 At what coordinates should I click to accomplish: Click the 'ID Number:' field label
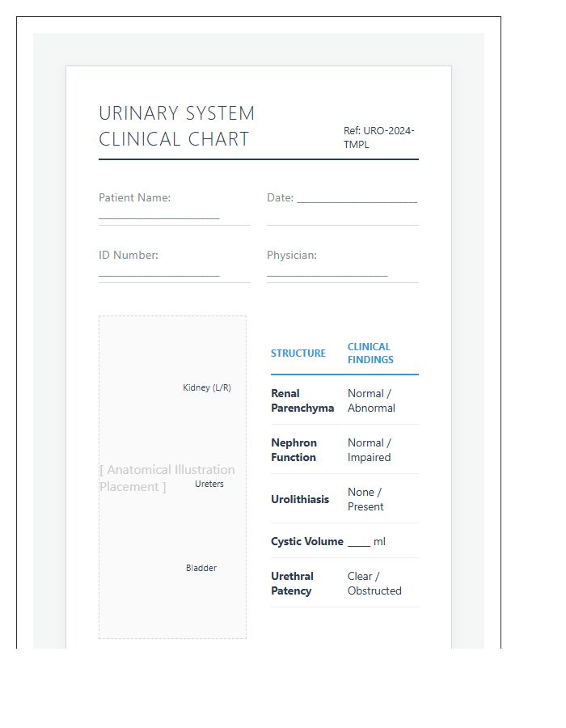pos(129,255)
